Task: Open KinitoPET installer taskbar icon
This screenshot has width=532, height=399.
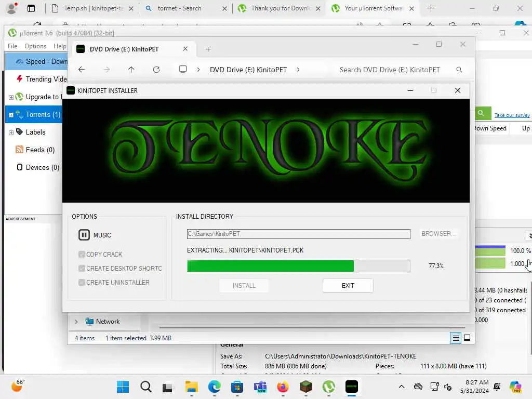Action: coord(352,387)
